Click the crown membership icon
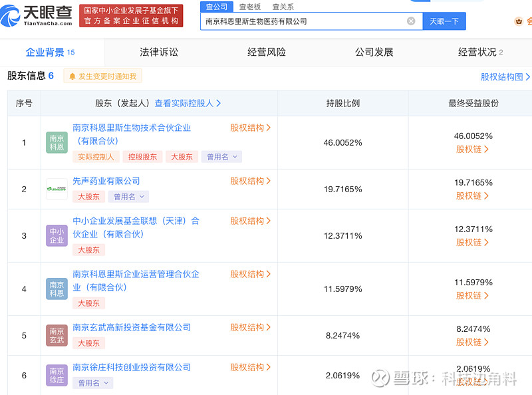This screenshot has width=532, height=395. 519,21
